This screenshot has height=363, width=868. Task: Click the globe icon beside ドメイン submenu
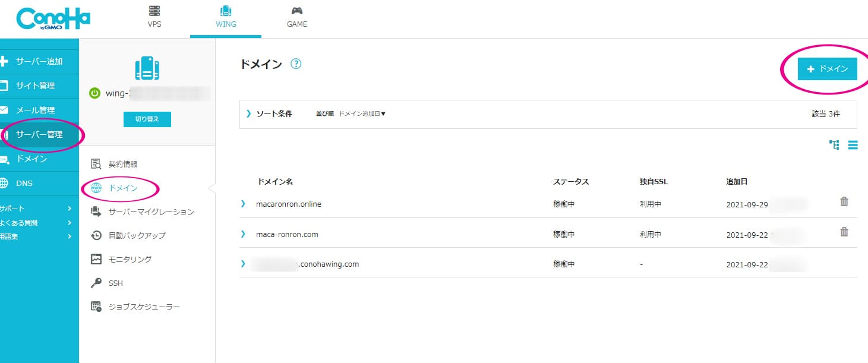[96, 188]
